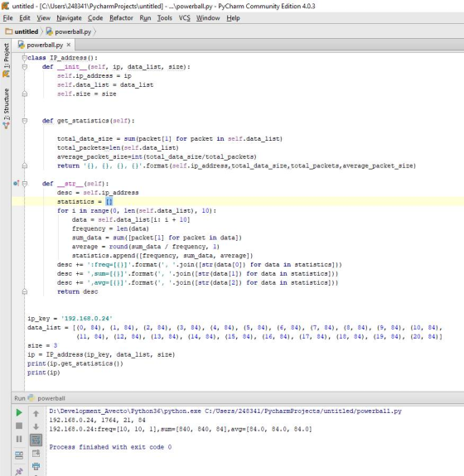This screenshot has height=476, width=464.
Task: Click the ip = IP_address(ip_key, data_list, size) line
Action: pyautogui.click(x=101, y=354)
